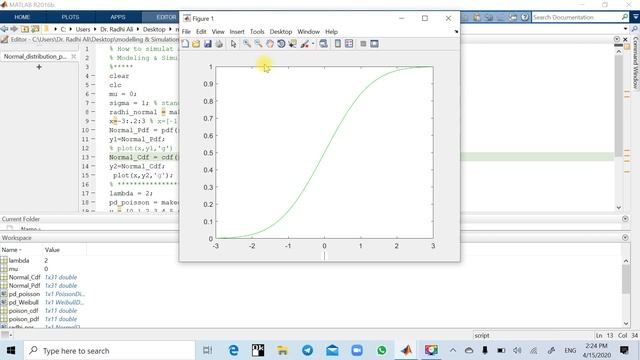Image resolution: width=640 pixels, height=360 pixels.
Task: Activate the Zoom Out tool
Action: [258, 44]
